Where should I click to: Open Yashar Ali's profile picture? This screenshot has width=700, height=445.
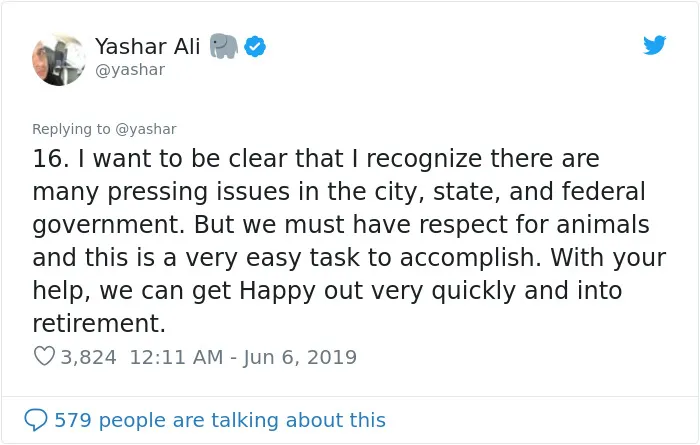tap(58, 59)
